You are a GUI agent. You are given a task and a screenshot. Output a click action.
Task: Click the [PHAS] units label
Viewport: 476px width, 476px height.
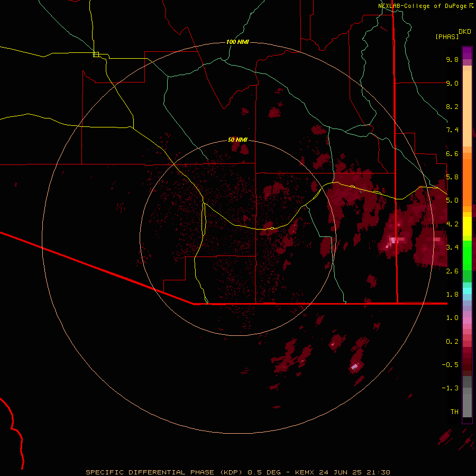point(447,37)
